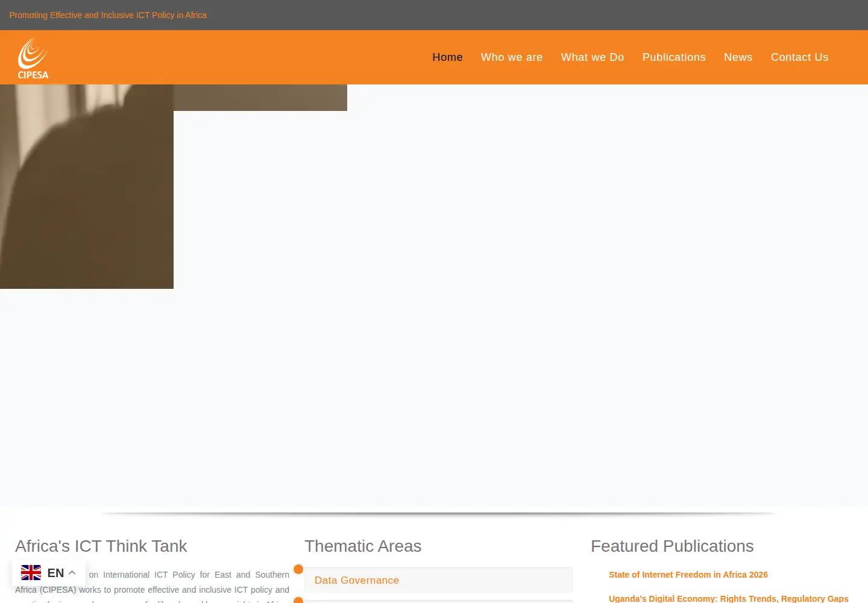868x603 pixels.
Task: Open the Who we are menu
Action: [512, 57]
